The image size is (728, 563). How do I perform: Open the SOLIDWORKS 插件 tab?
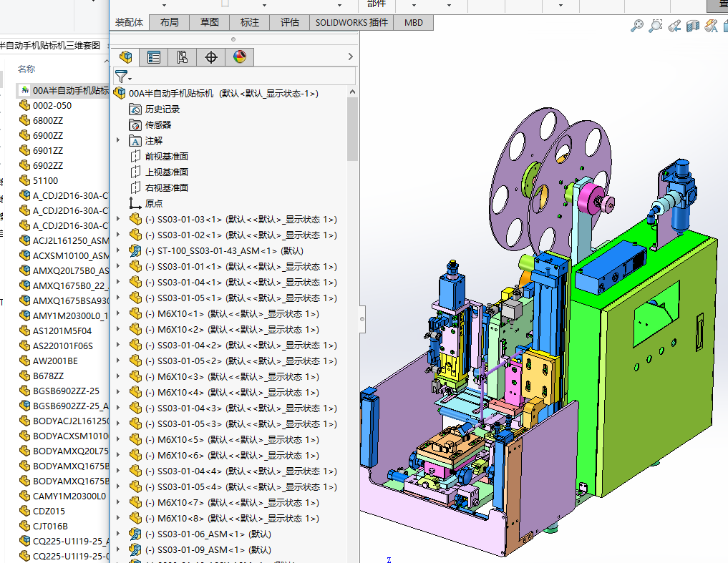351,22
